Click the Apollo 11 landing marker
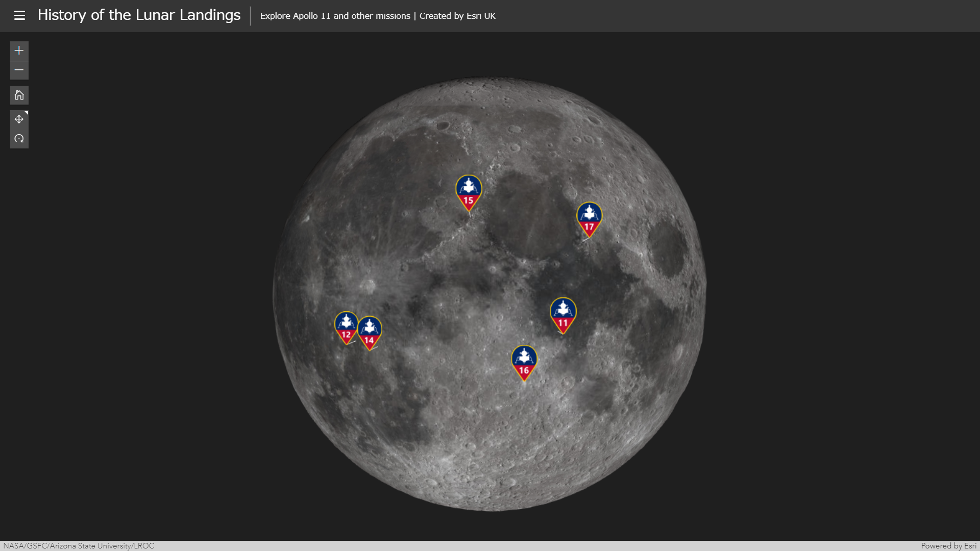Image resolution: width=980 pixels, height=551 pixels. (x=563, y=313)
